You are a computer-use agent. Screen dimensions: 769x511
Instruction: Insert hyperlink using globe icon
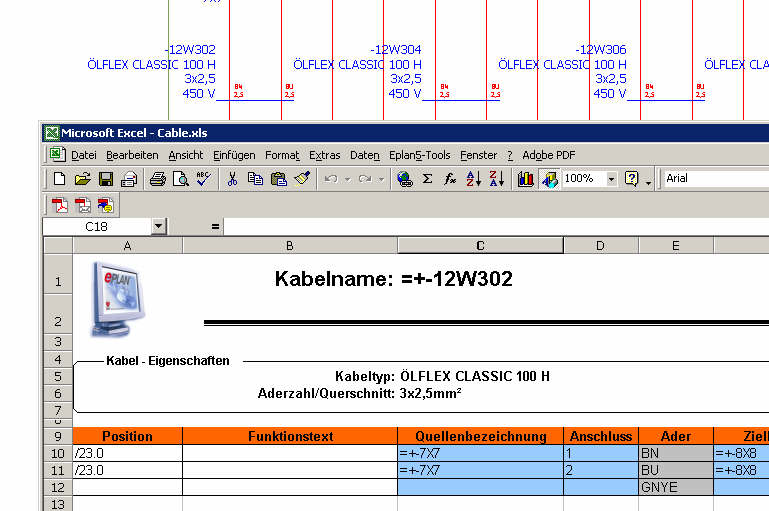coord(405,179)
